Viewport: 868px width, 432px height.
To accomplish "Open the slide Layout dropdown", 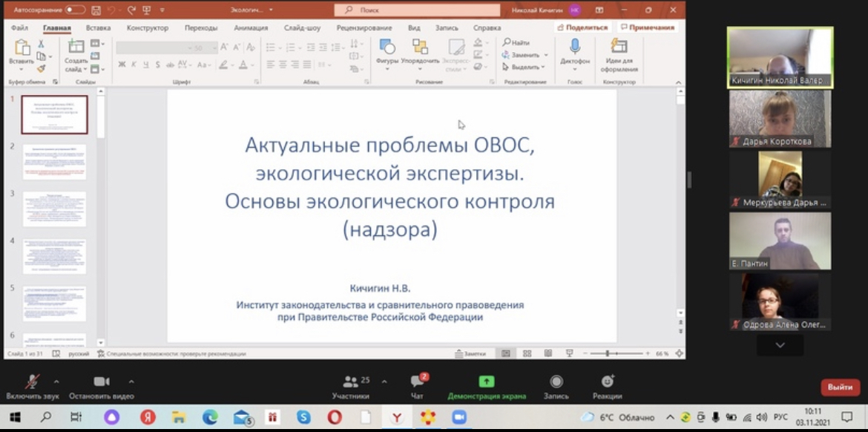I will click(x=97, y=43).
